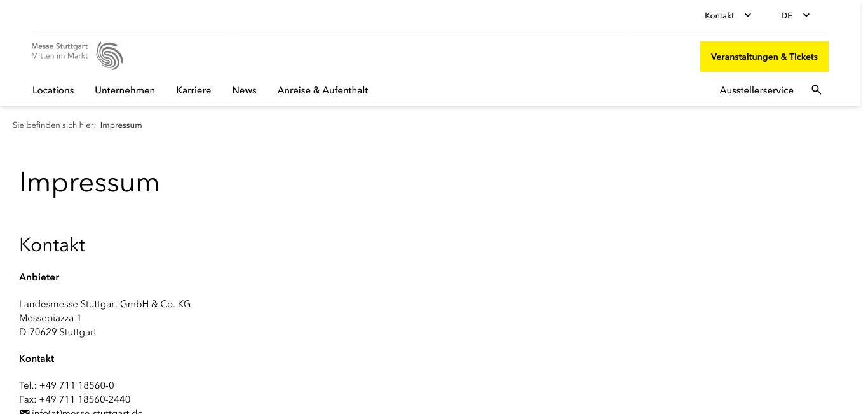Viewport: 868px width, 414px height.
Task: Open the Locations menu
Action: [53, 90]
